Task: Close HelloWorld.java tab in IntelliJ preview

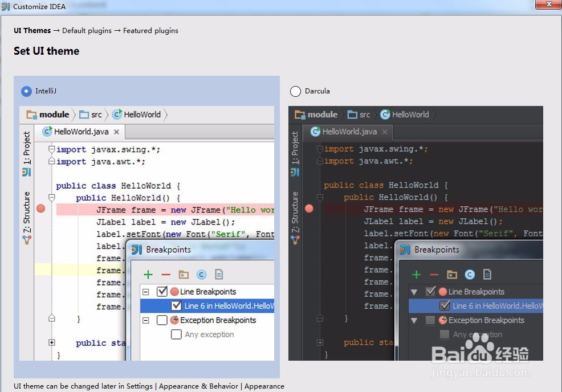Action: coord(116,132)
